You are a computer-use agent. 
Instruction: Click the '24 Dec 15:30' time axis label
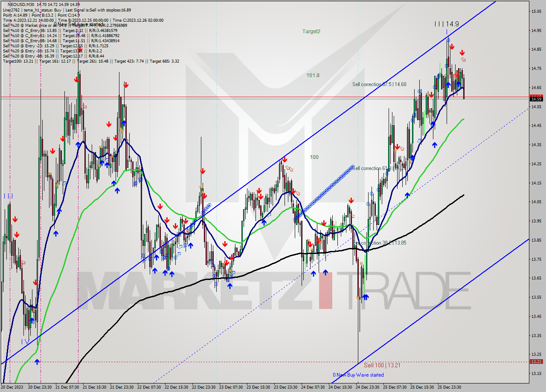(340, 387)
